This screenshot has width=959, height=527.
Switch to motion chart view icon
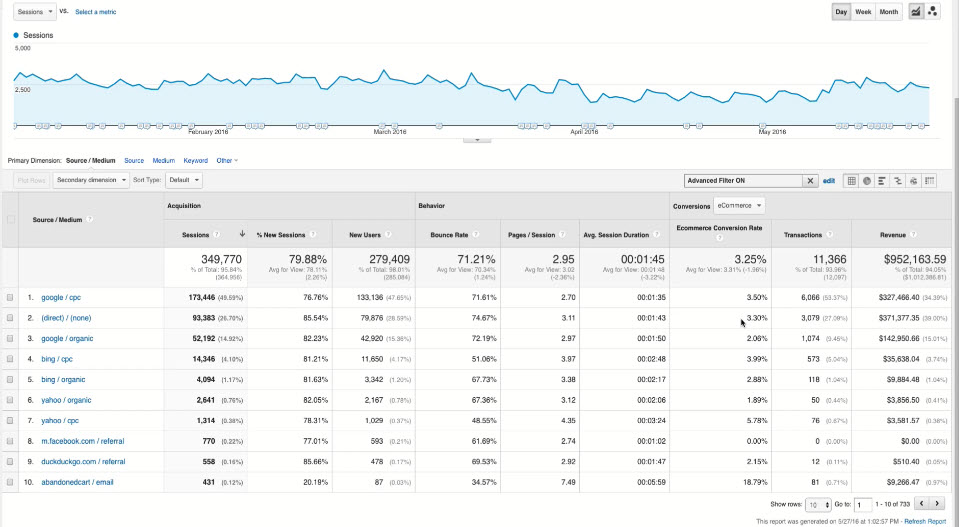pos(933,12)
